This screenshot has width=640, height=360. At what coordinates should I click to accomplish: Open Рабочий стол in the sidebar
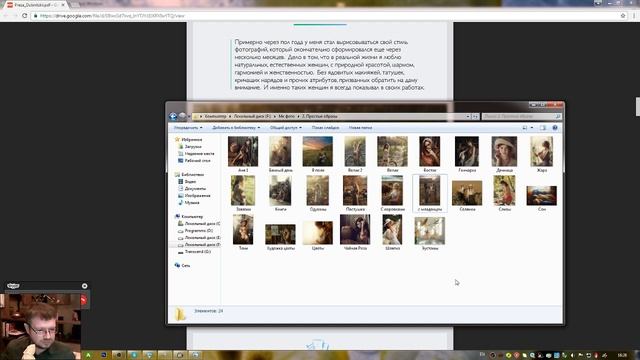click(197, 160)
